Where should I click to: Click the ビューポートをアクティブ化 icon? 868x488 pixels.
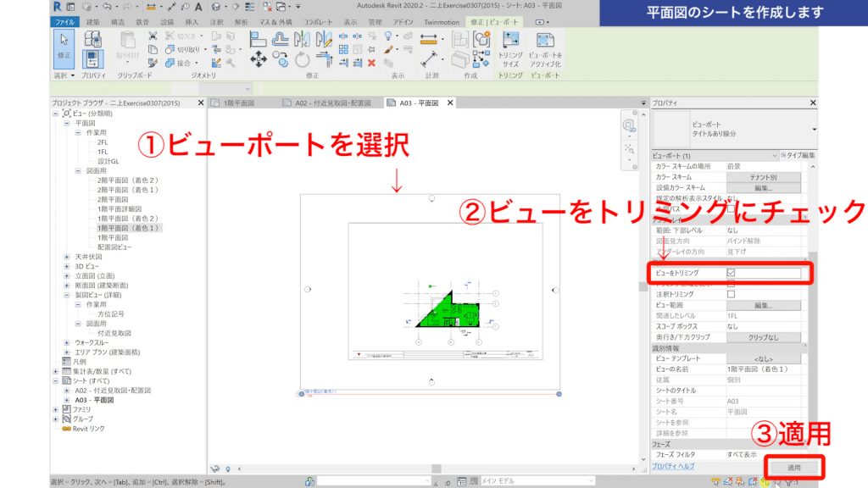pos(545,42)
